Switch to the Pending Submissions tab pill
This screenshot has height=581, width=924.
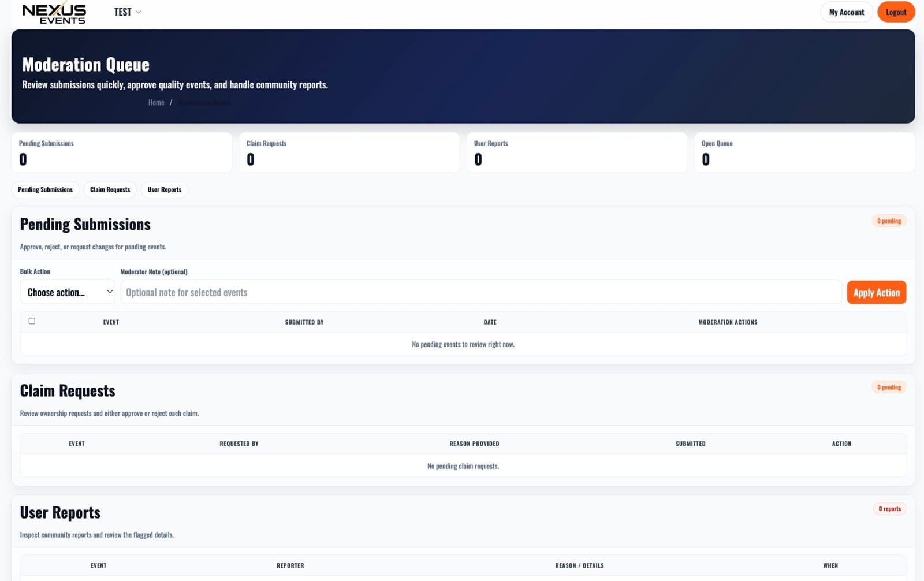point(44,189)
